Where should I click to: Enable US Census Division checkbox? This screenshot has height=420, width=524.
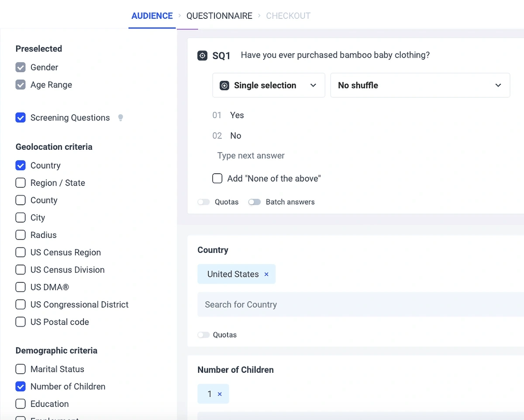(21, 270)
